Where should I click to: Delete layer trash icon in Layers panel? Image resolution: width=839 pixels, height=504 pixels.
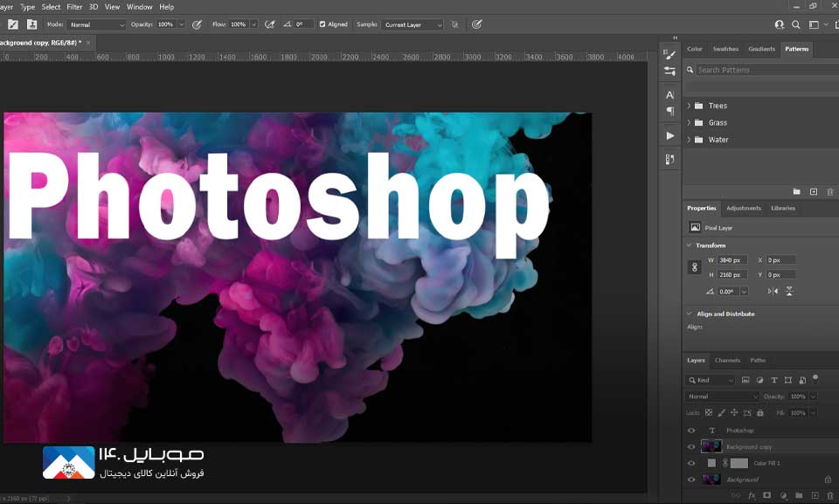830,496
